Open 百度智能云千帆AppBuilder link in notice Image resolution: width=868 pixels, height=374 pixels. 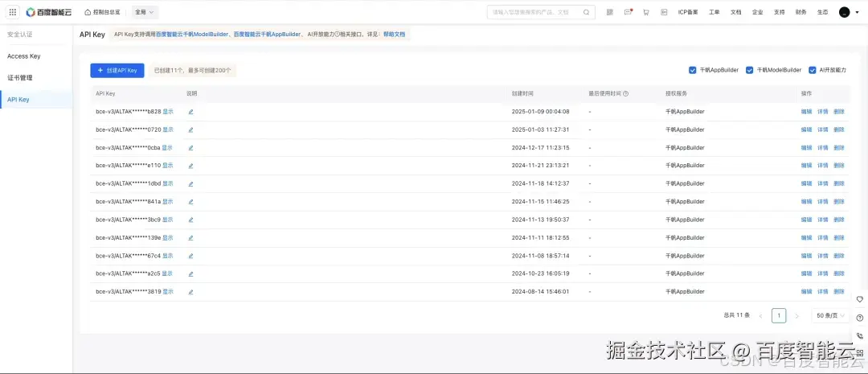(267, 35)
